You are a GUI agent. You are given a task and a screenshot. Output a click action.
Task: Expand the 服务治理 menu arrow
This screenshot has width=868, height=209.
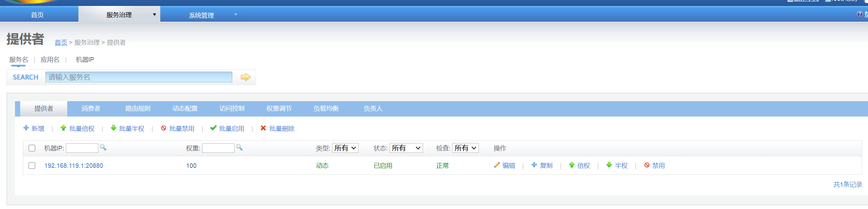tap(154, 15)
